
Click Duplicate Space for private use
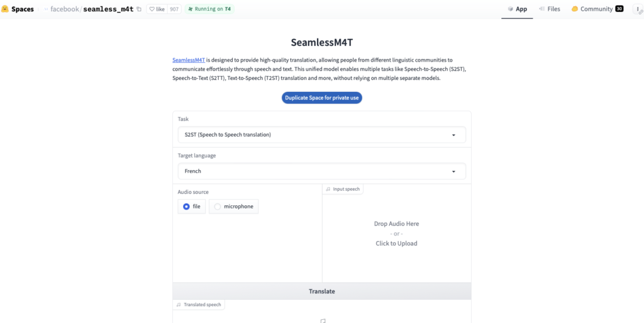click(322, 98)
